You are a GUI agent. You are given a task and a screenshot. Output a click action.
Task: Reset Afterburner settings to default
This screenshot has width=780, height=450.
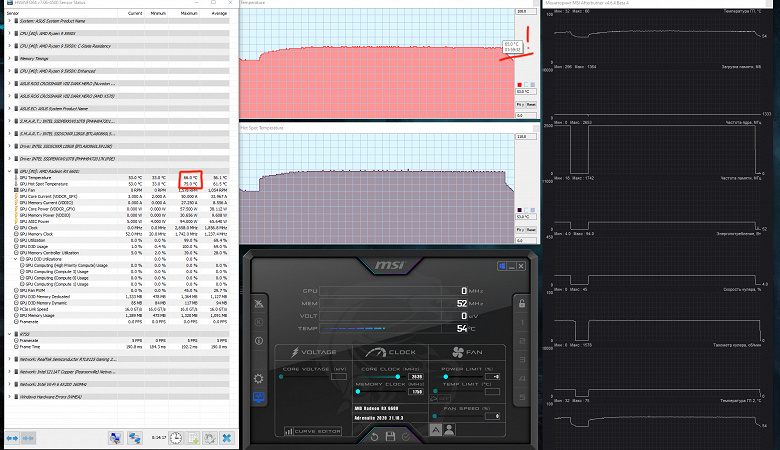click(x=375, y=437)
